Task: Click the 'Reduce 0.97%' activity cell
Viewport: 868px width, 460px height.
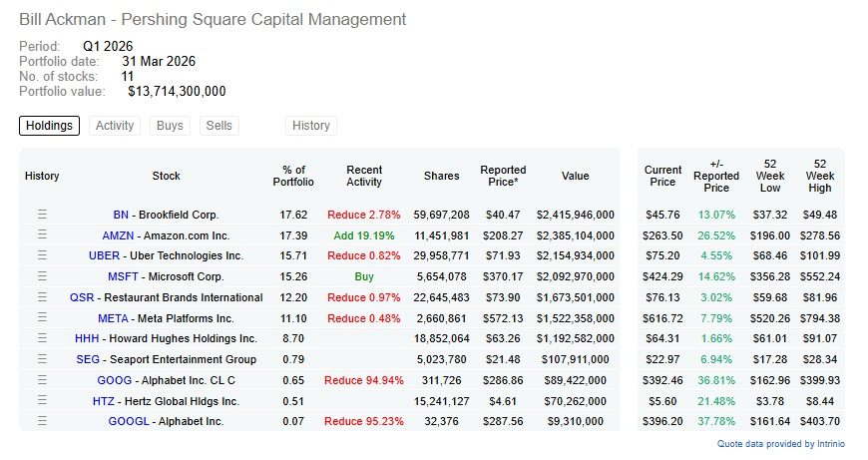Action: point(364,297)
